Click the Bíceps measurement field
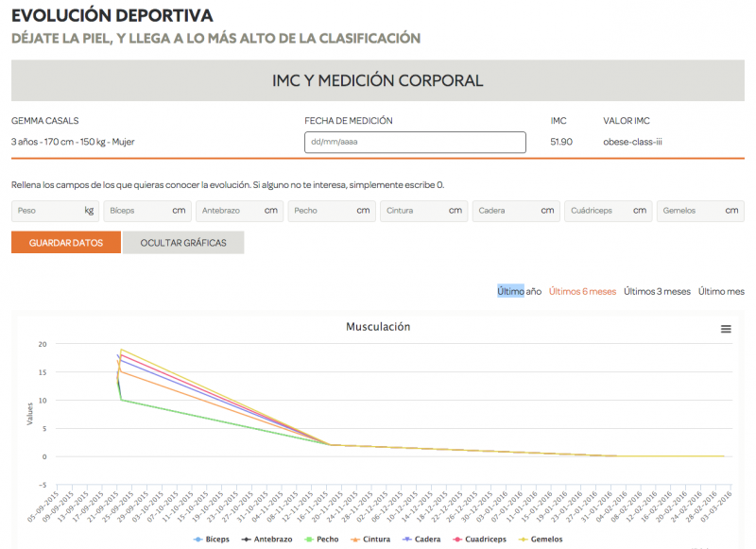The width and height of the screenshot is (756, 549). click(146, 211)
